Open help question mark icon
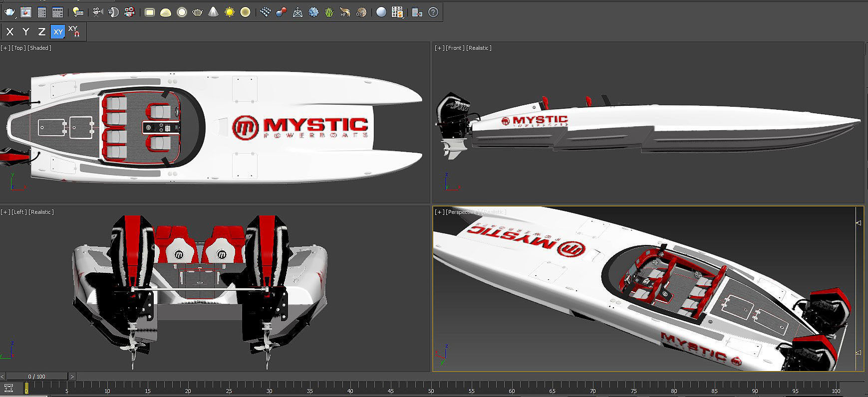The image size is (868, 397). click(x=433, y=12)
